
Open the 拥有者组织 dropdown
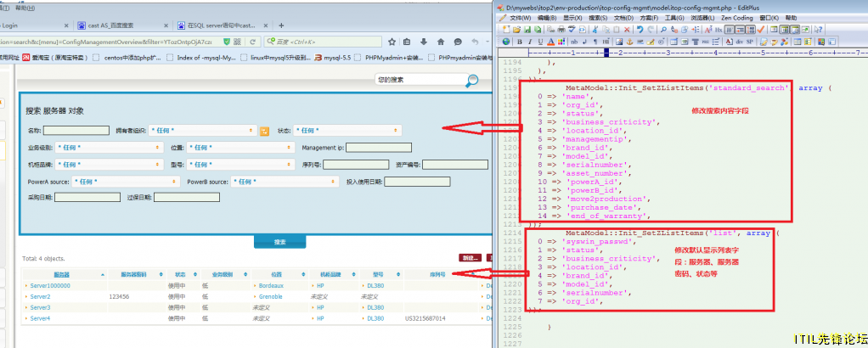pyautogui.click(x=201, y=131)
